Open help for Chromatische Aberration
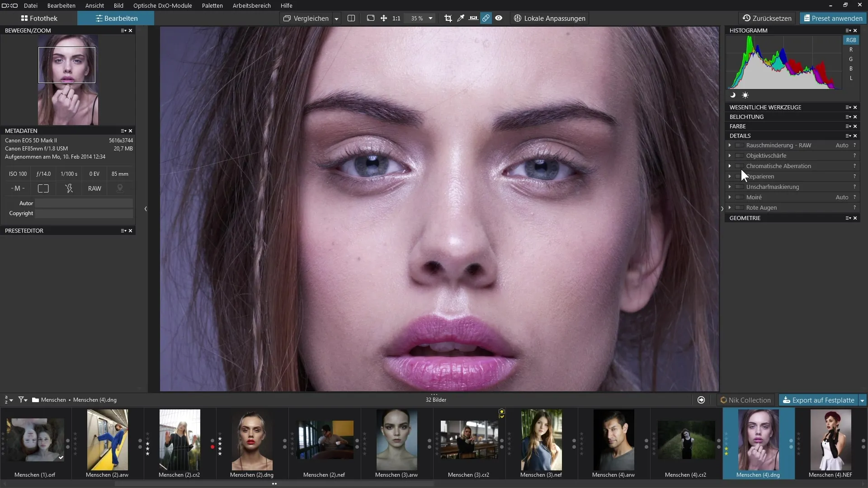This screenshot has height=488, width=868. [x=854, y=166]
